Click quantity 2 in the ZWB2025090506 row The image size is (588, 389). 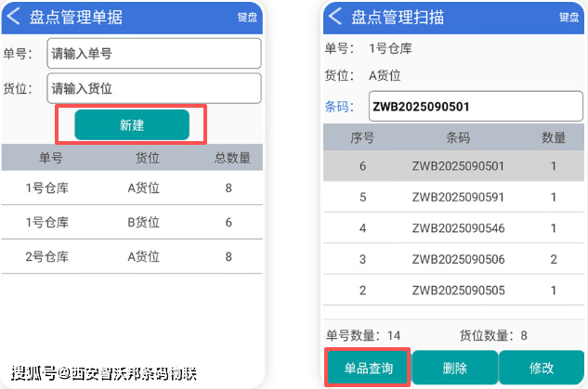(x=554, y=259)
